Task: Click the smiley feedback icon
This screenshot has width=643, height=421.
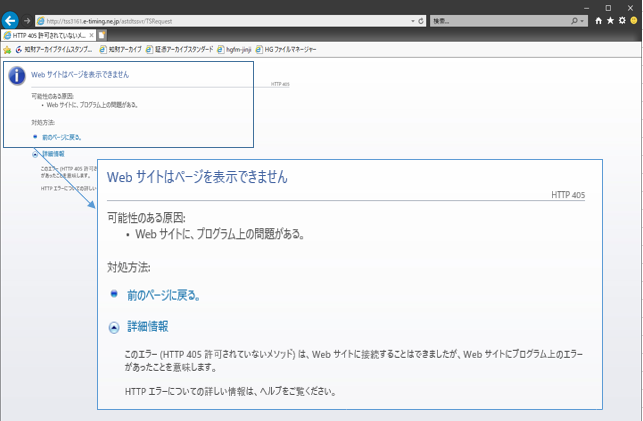Action: pos(634,20)
